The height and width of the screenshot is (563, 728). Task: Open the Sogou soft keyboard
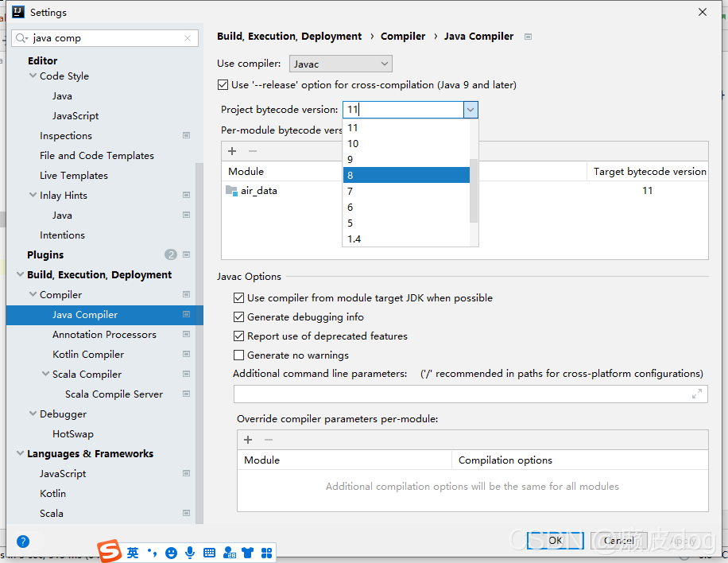209,553
